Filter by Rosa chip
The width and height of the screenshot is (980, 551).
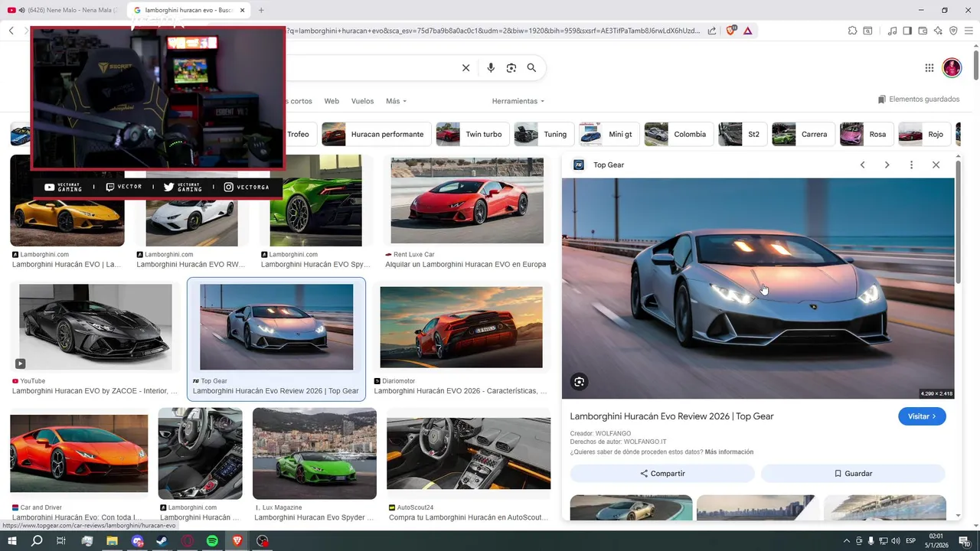pyautogui.click(x=866, y=134)
